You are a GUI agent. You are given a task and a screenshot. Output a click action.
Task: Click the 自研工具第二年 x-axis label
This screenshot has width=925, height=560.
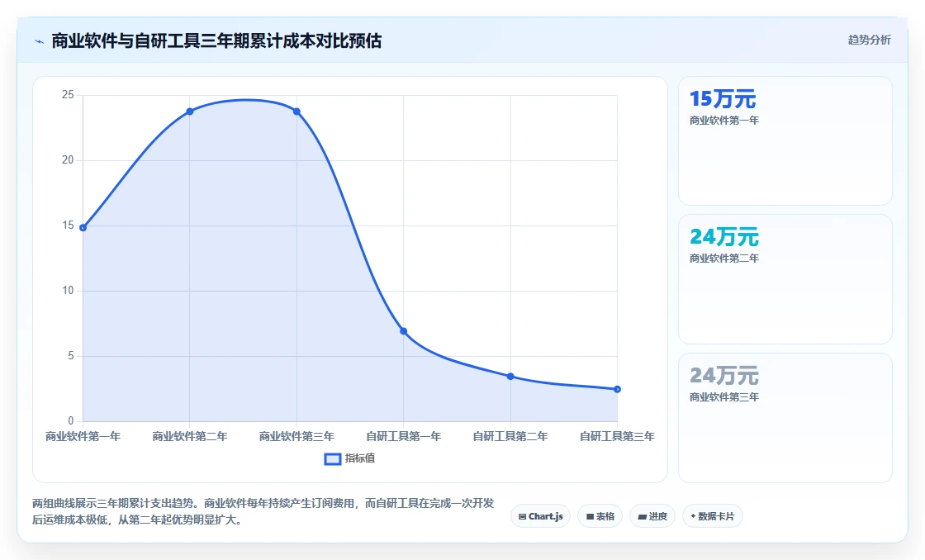tap(510, 437)
